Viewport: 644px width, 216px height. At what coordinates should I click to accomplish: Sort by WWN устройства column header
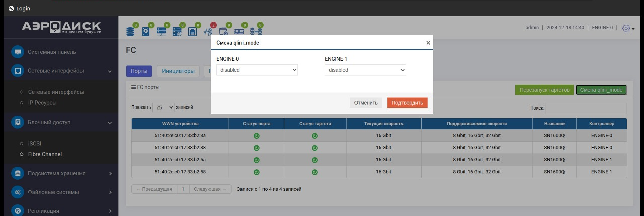(x=180, y=124)
